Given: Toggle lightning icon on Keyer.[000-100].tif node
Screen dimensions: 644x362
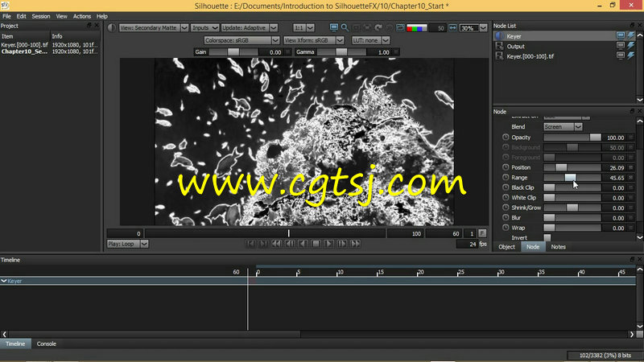Looking at the screenshot, I should coord(631,56).
